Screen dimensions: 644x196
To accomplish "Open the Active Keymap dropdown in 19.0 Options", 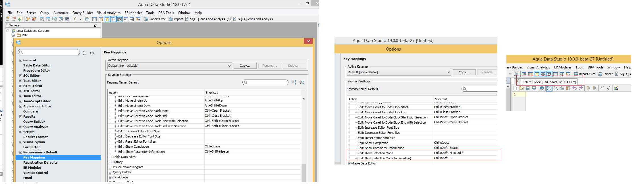I will pyautogui.click(x=399, y=72).
